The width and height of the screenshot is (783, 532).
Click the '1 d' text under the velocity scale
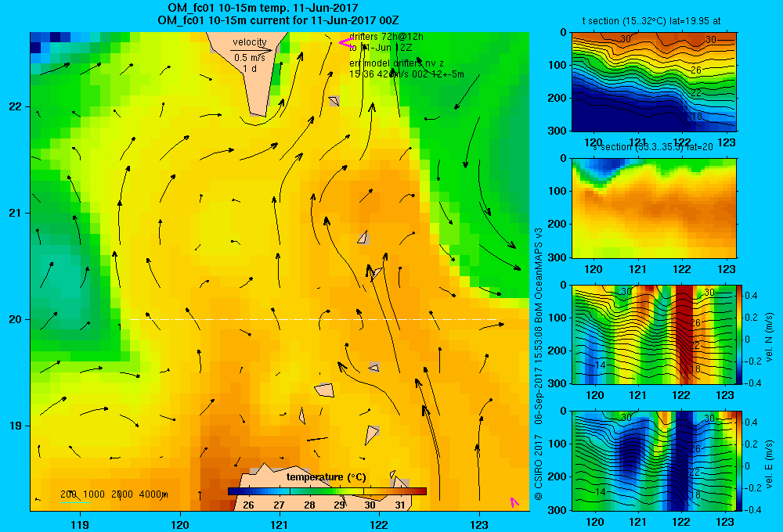[250, 68]
